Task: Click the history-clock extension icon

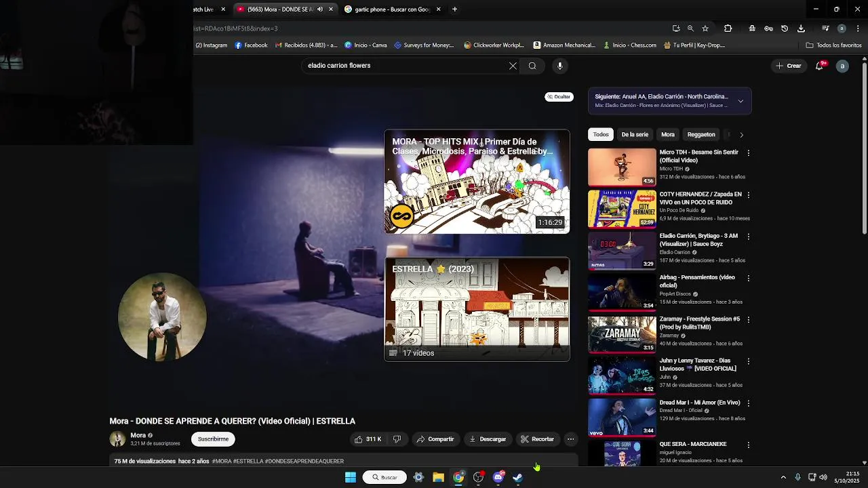Action: 785,28
